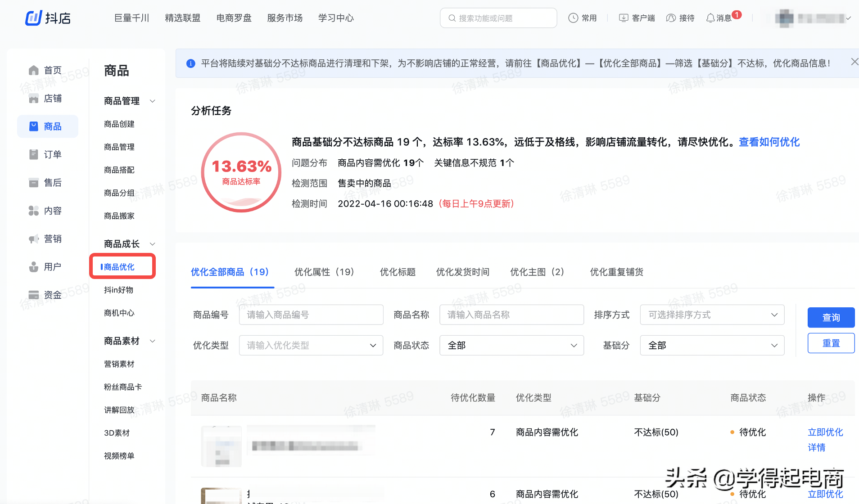Open 学习中心 in top navigation
859x504 pixels.
tap(336, 18)
